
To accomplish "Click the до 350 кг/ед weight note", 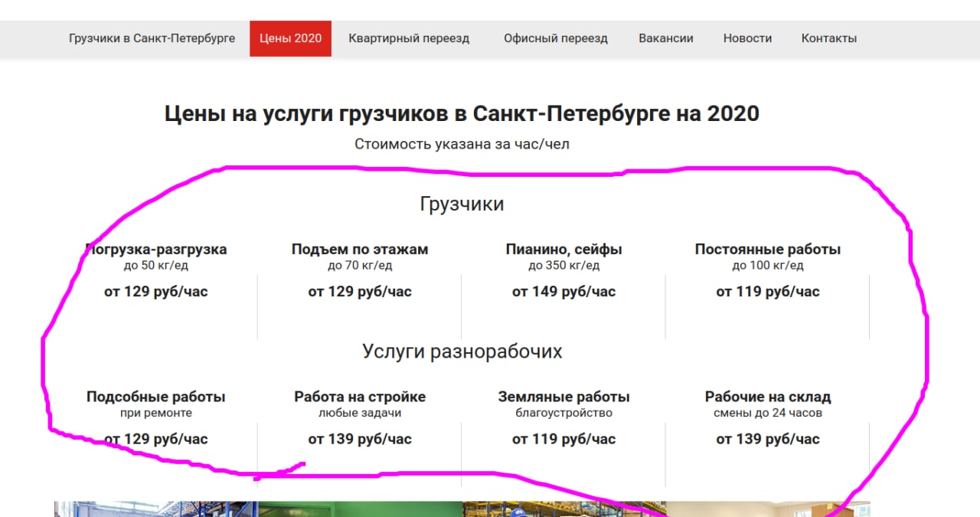I will [564, 266].
